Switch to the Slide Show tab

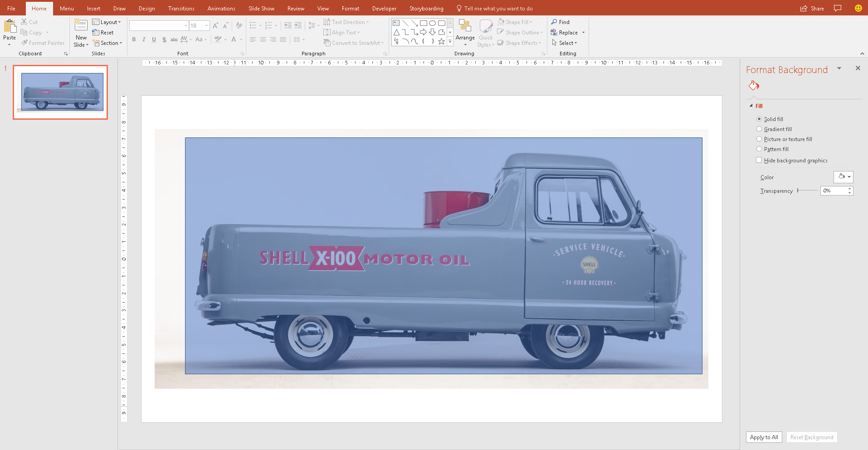261,8
